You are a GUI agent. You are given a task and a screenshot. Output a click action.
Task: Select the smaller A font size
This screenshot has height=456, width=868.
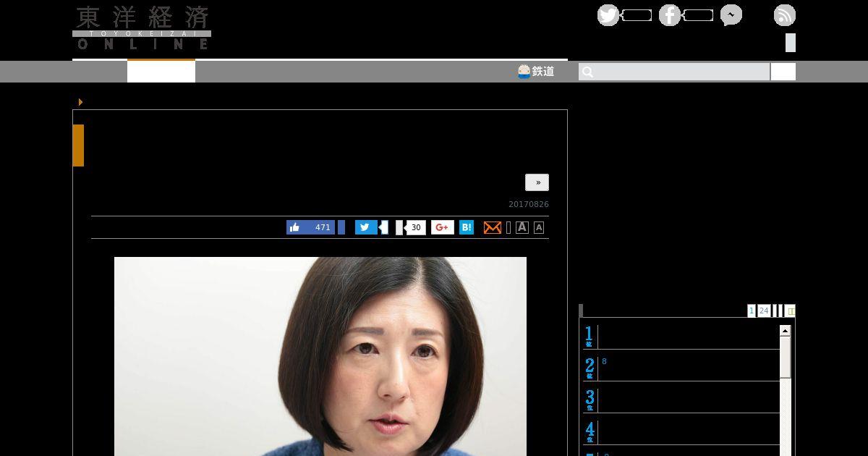click(539, 227)
